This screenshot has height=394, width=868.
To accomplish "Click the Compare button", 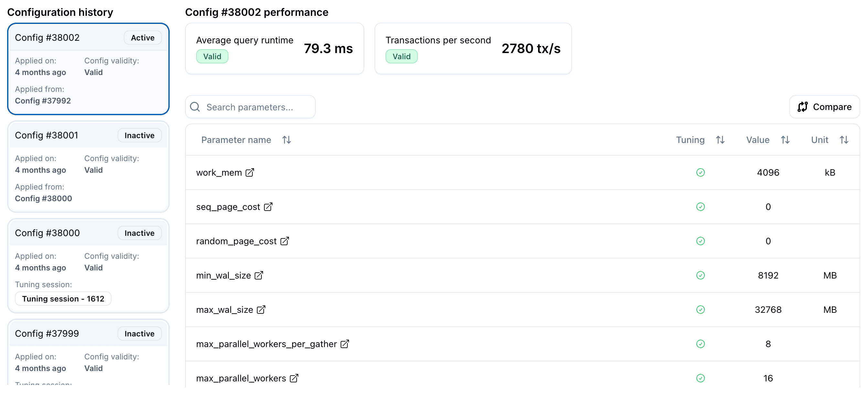I will [x=824, y=107].
